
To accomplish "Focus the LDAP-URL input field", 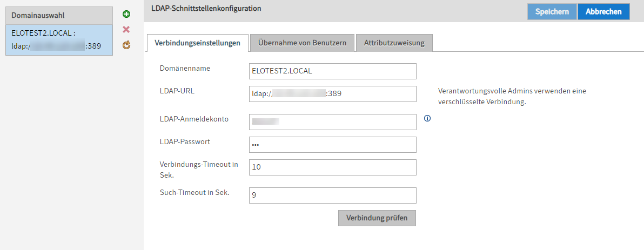I will tap(333, 93).
